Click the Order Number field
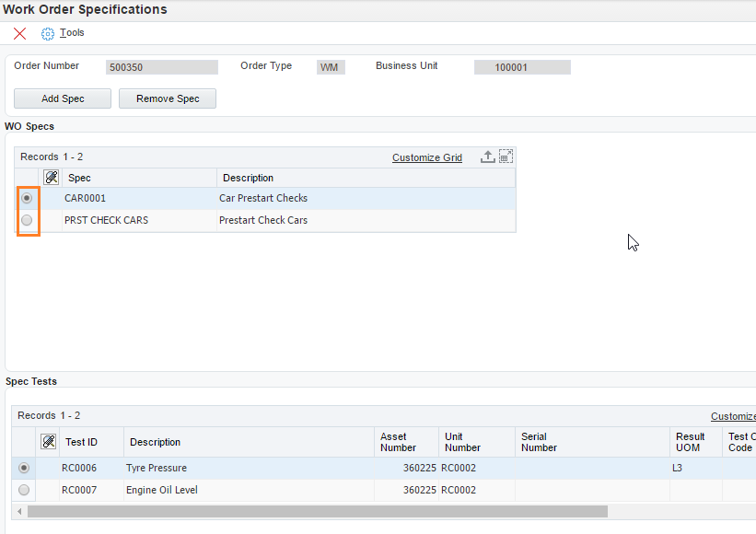This screenshot has width=756, height=534. coord(162,67)
